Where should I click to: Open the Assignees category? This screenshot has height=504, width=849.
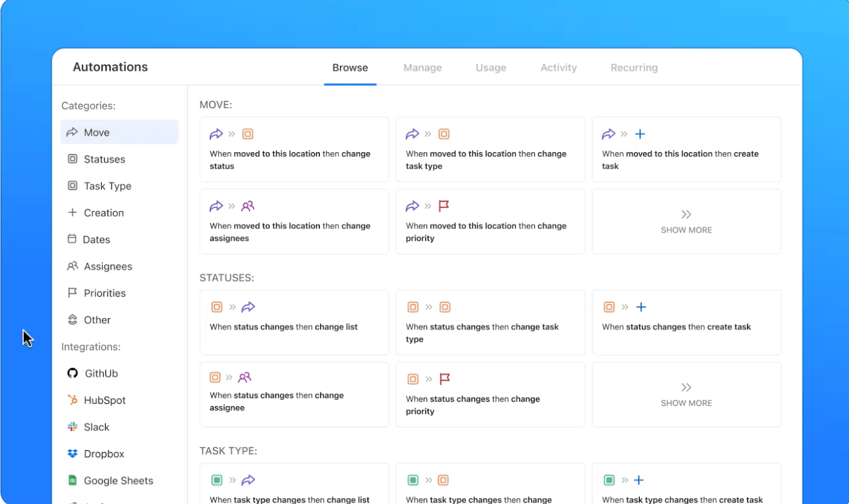(108, 266)
